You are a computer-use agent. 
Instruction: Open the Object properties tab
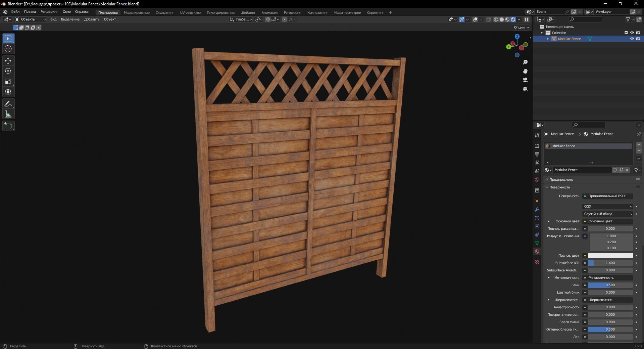(537, 201)
